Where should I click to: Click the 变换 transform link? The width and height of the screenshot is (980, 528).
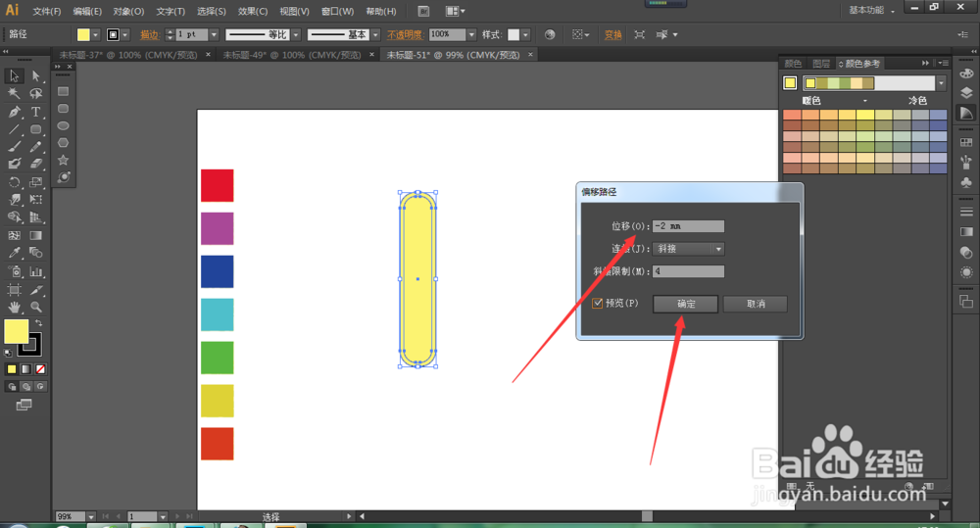click(x=613, y=35)
